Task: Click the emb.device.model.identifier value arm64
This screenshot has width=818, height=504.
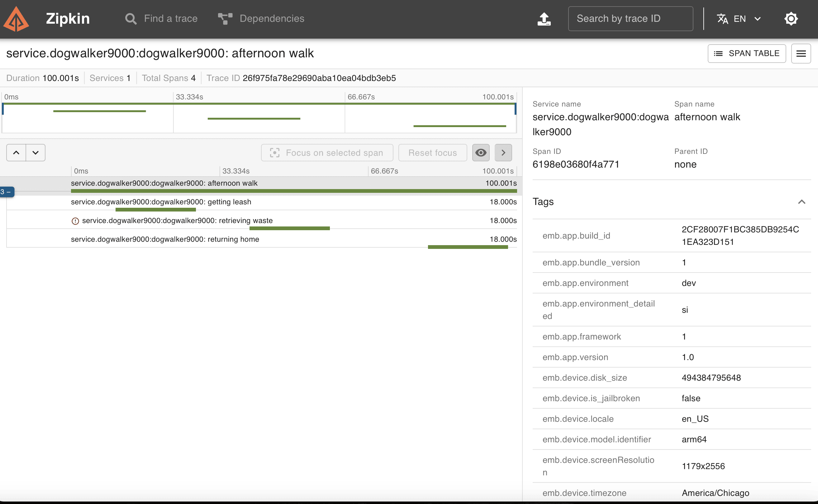Action: 694,439
